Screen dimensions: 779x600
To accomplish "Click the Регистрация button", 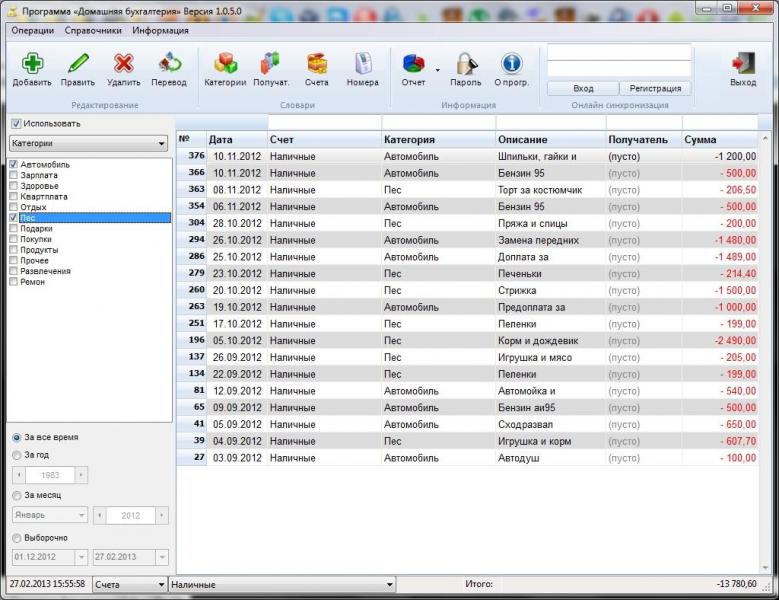I will tap(655, 88).
